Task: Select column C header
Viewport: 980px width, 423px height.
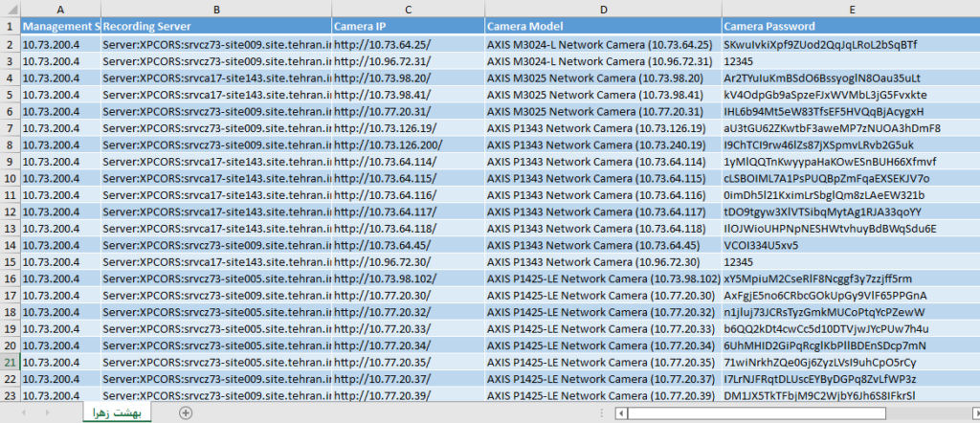Action: (x=408, y=8)
